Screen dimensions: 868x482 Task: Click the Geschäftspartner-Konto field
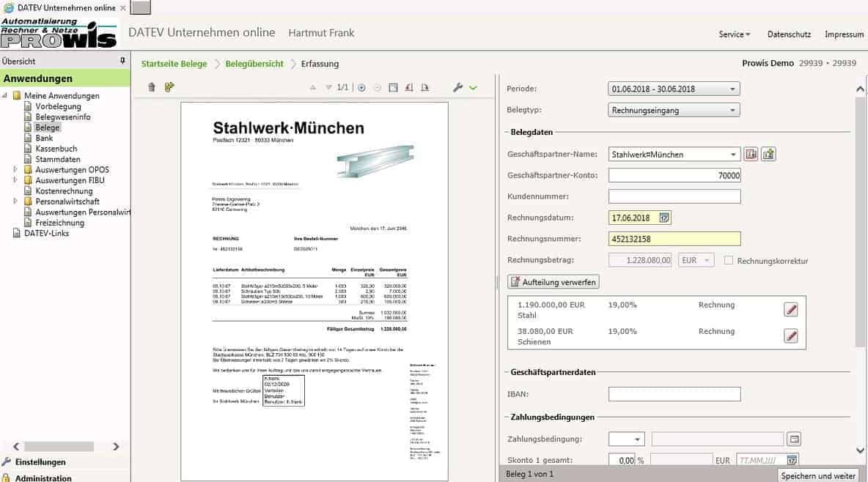674,175
